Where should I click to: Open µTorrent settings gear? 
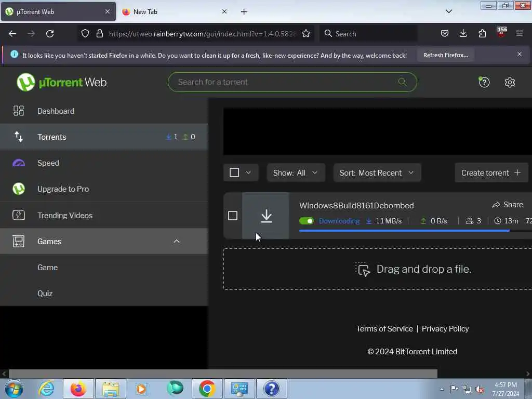coord(510,82)
